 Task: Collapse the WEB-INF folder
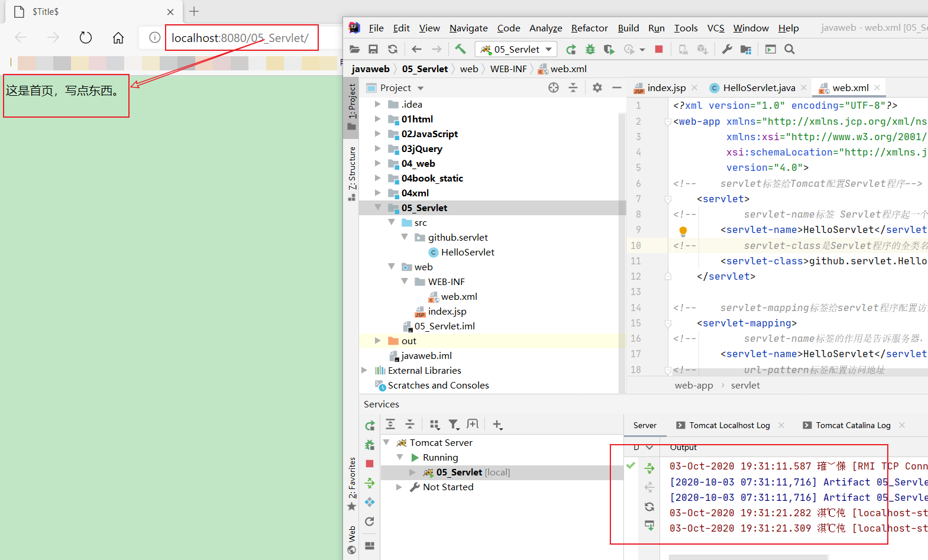pyautogui.click(x=404, y=281)
